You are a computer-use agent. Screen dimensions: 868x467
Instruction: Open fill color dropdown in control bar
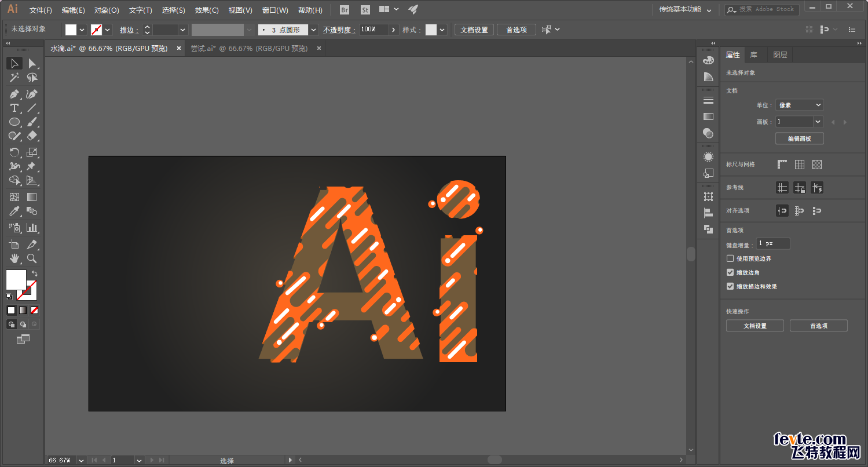82,30
